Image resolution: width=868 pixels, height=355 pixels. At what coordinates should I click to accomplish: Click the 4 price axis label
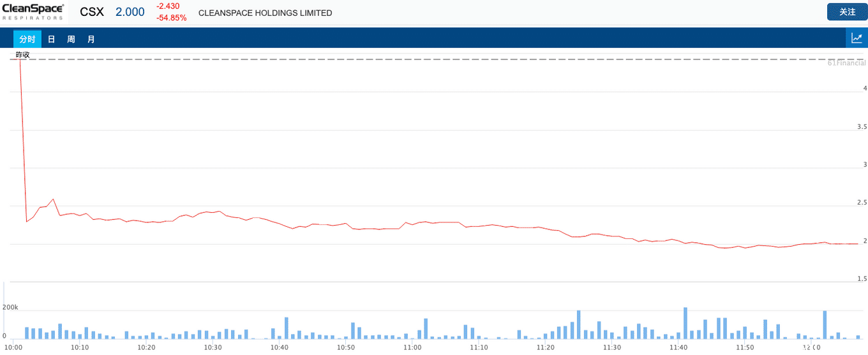[865, 88]
